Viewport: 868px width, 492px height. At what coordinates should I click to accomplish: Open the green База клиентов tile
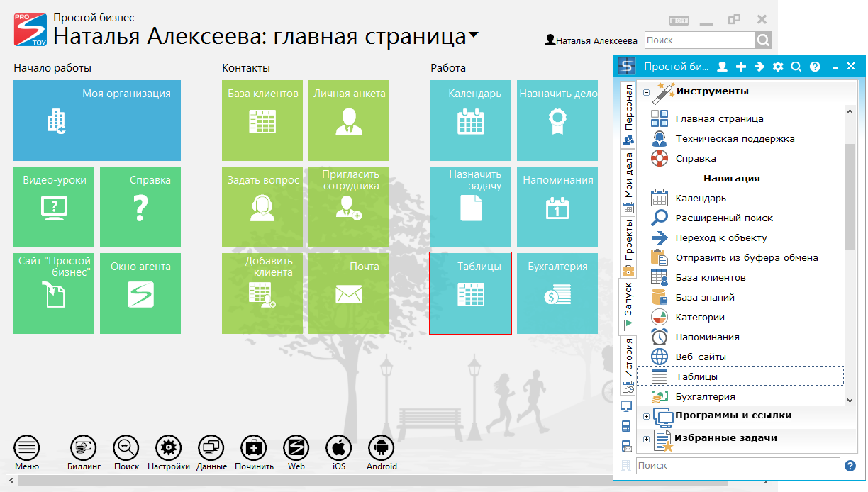pyautogui.click(x=262, y=121)
